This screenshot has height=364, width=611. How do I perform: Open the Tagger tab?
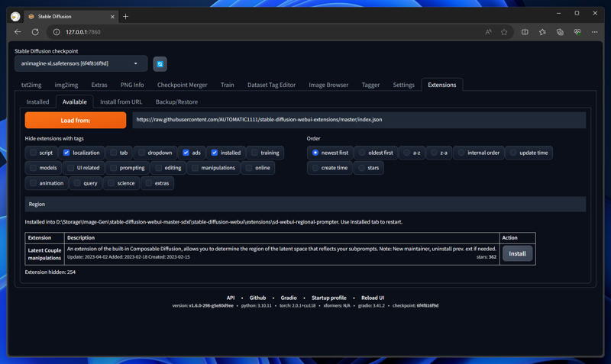370,85
